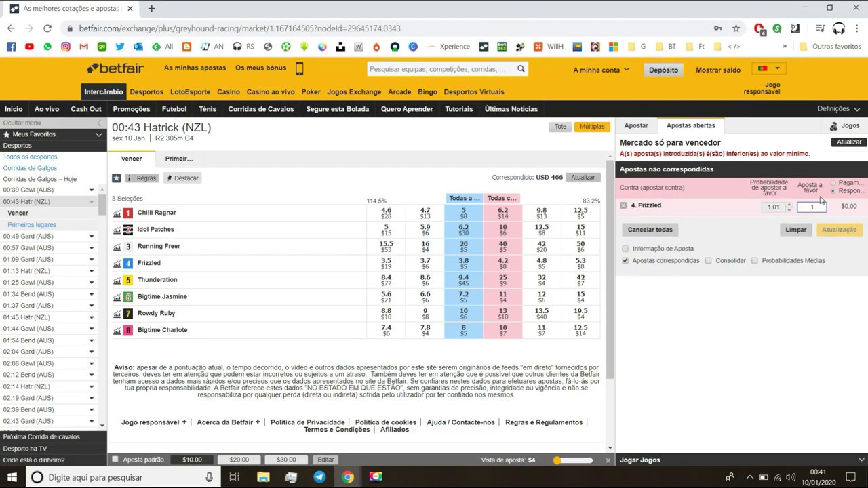Open the Instagram bookmark icon
Image resolution: width=868 pixels, height=488 pixels.
(66, 47)
